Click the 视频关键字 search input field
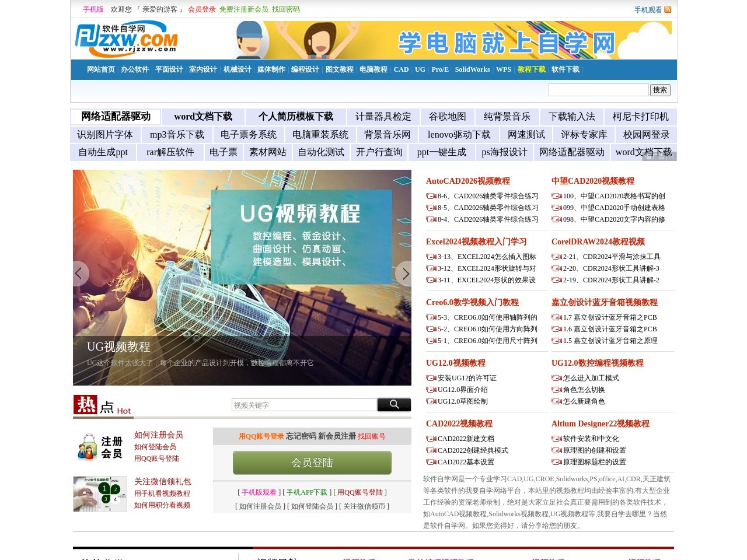Image resolution: width=747 pixels, height=560 pixels. [x=303, y=404]
